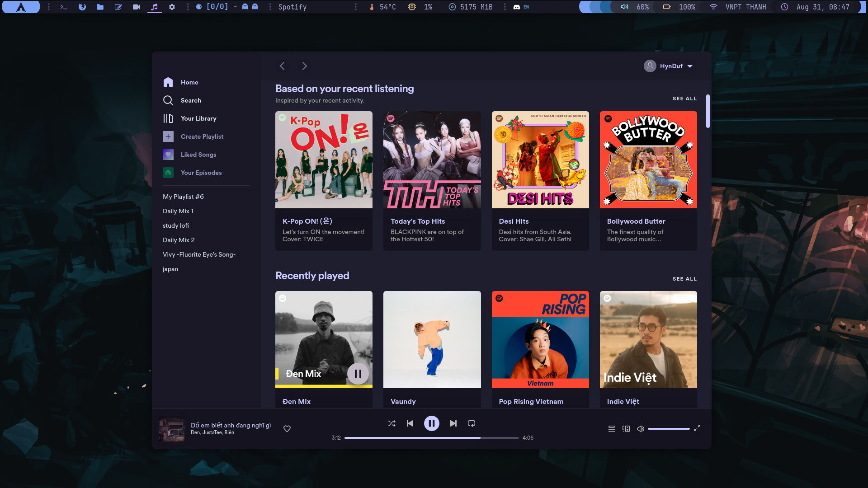
Task: Go to previous track
Action: point(410,423)
